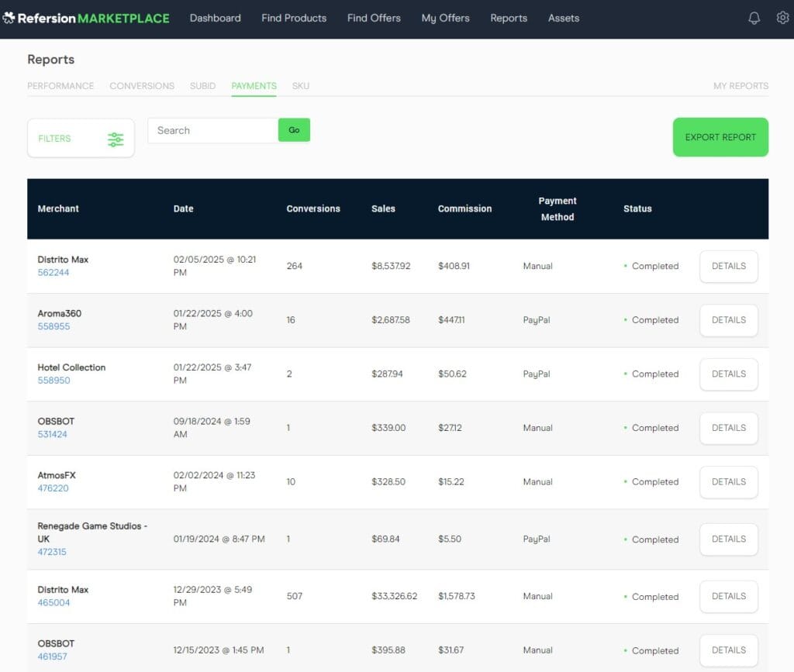Image resolution: width=794 pixels, height=672 pixels.
Task: Go to Find Products
Action: pos(294,19)
